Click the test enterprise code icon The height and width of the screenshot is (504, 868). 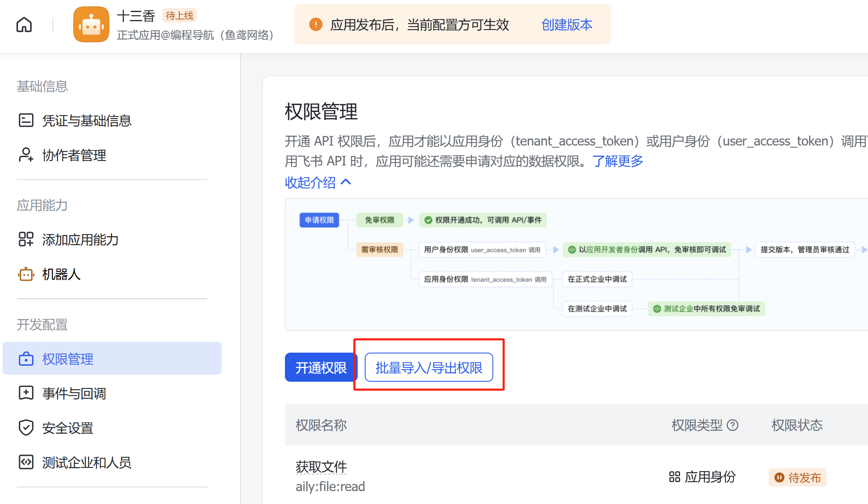[x=26, y=462]
